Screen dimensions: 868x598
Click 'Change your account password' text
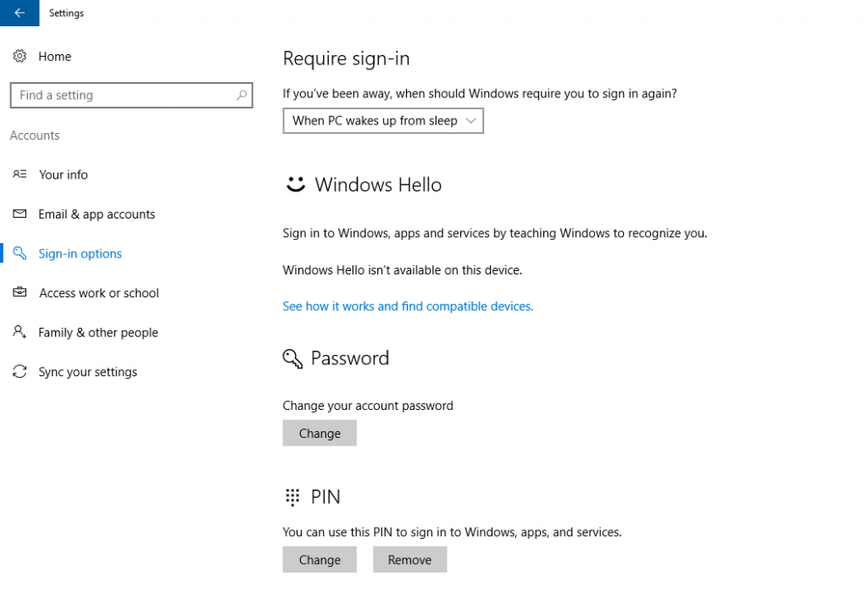368,406
